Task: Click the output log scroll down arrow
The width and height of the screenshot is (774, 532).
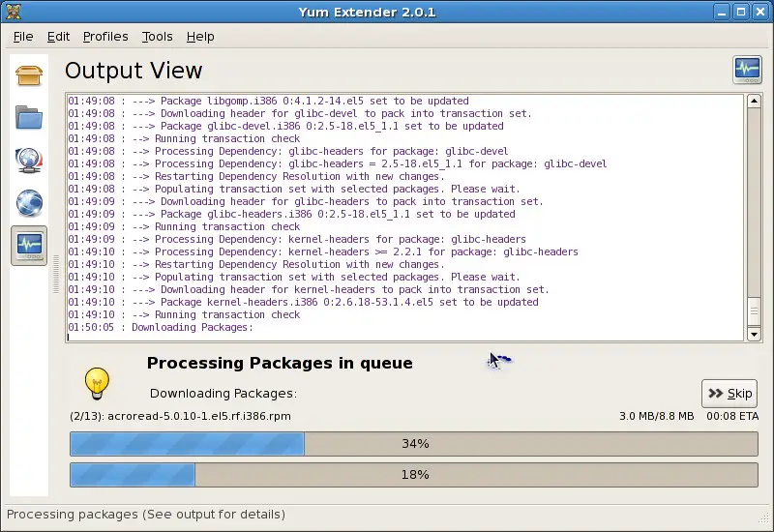Action: [x=754, y=334]
